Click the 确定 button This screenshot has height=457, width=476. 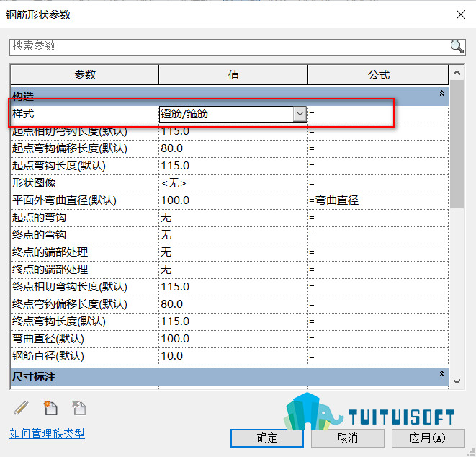coord(267,438)
